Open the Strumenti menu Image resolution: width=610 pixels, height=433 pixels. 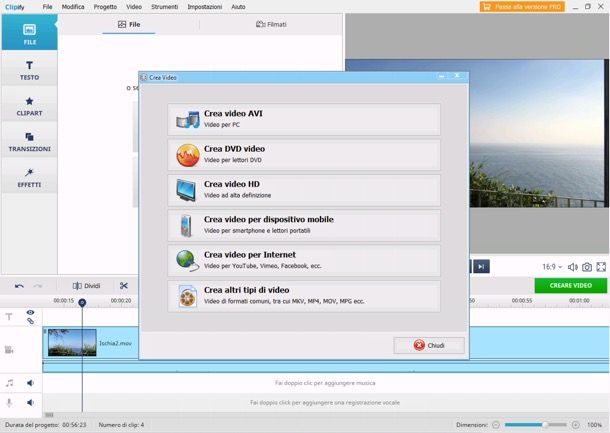(x=165, y=7)
